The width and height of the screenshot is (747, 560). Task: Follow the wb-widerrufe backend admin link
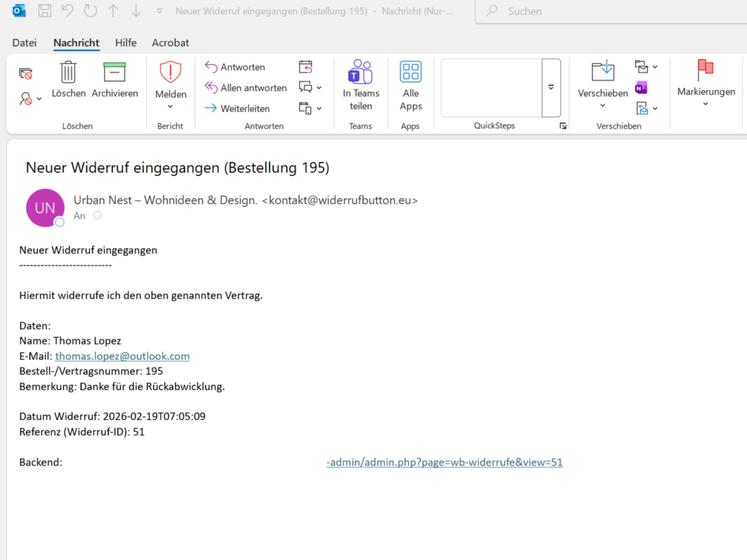tap(444, 462)
